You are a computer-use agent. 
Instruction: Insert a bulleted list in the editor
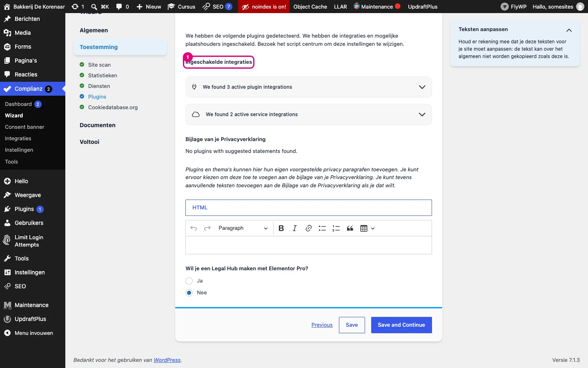click(x=322, y=228)
